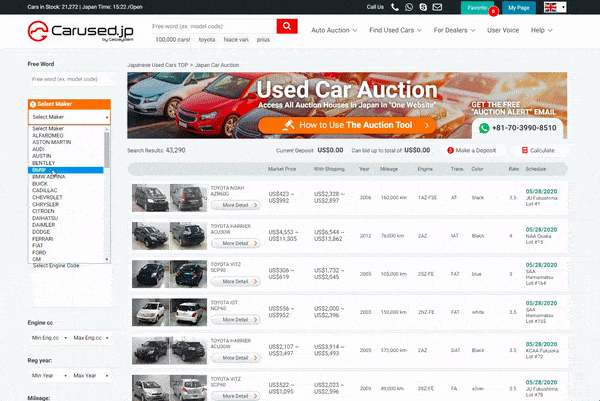
Task: Open More Detail for Harrier at US$4,553
Action: [x=236, y=243]
